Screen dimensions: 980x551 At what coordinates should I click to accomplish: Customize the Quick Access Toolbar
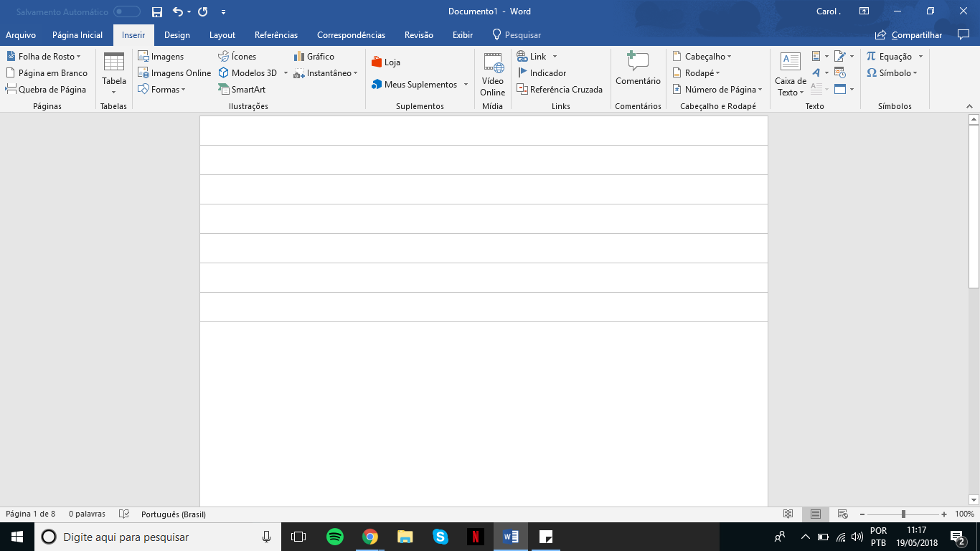click(x=223, y=12)
